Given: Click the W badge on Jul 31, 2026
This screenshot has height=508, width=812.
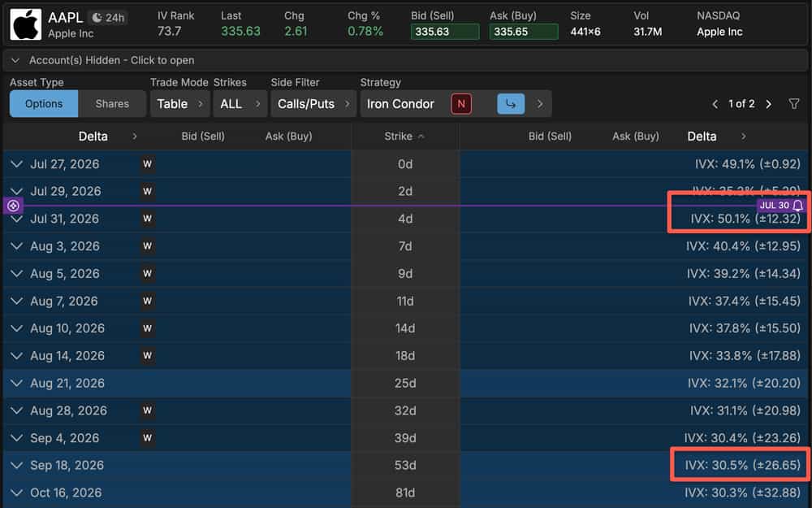Looking at the screenshot, I should (x=148, y=219).
